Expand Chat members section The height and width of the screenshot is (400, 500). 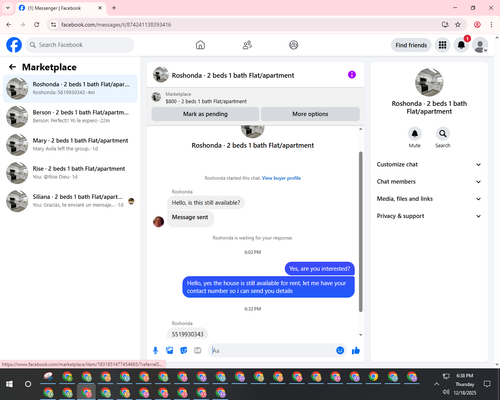coord(429,182)
